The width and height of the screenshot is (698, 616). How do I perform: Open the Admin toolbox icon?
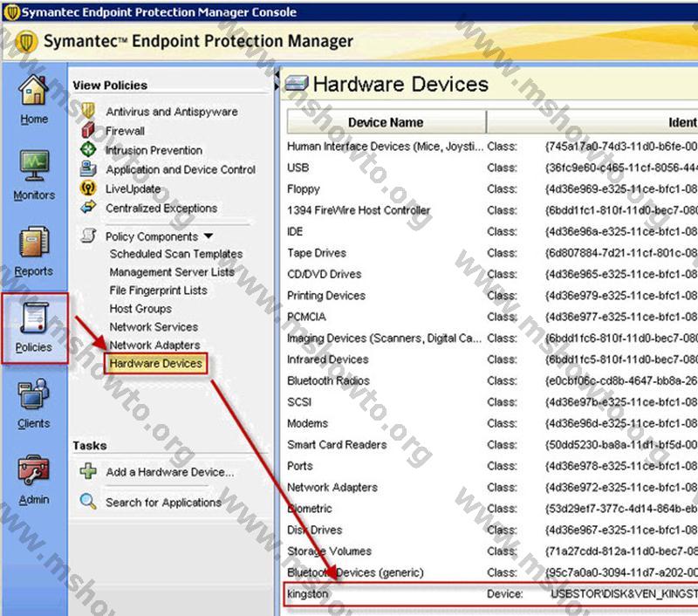pos(34,470)
